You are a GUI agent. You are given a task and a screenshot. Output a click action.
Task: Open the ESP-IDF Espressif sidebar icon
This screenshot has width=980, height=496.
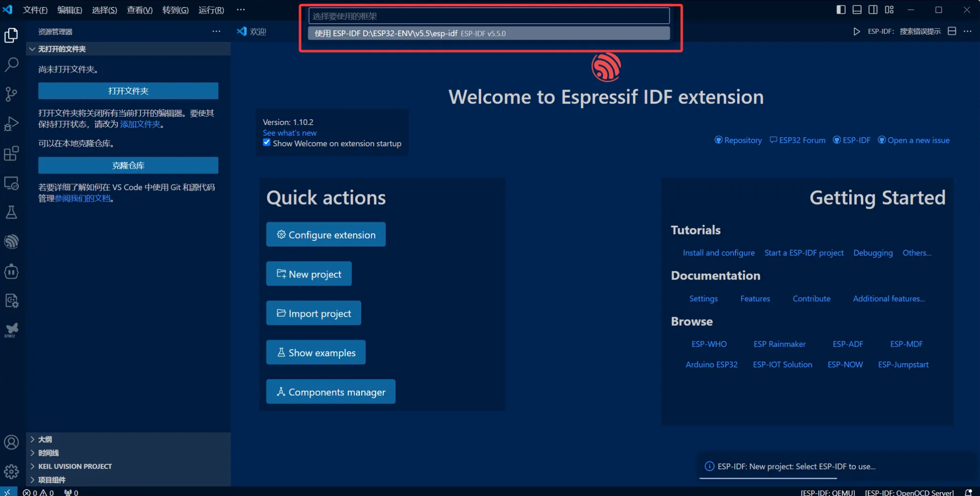11,242
